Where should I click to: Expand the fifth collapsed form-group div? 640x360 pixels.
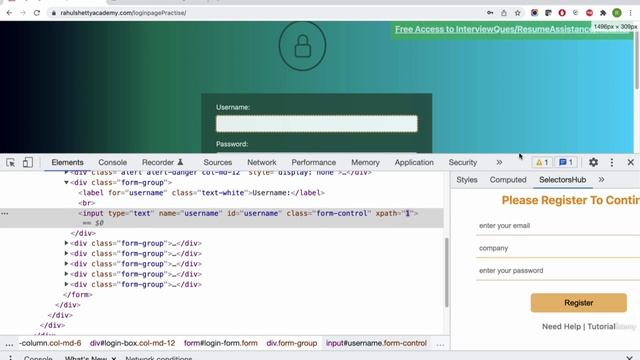click(x=66, y=284)
